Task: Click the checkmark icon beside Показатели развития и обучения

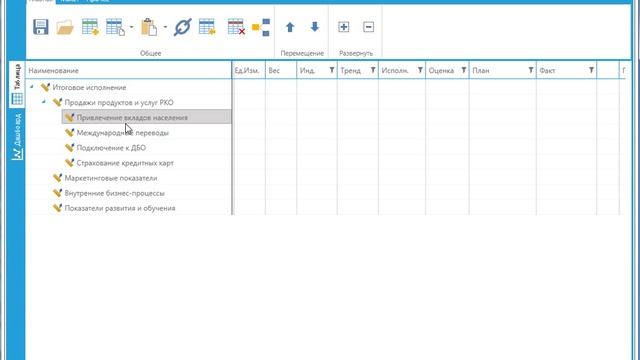Action: pyautogui.click(x=57, y=208)
